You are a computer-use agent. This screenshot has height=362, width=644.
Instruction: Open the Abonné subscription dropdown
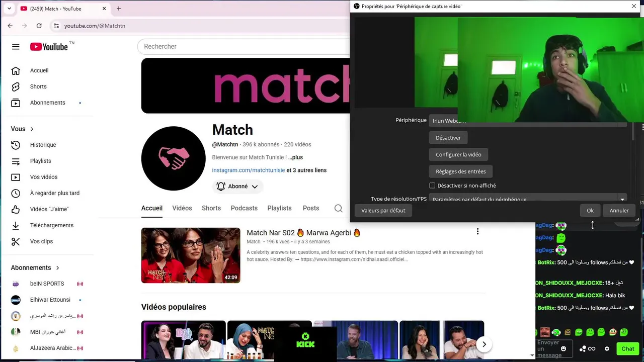tap(237, 187)
